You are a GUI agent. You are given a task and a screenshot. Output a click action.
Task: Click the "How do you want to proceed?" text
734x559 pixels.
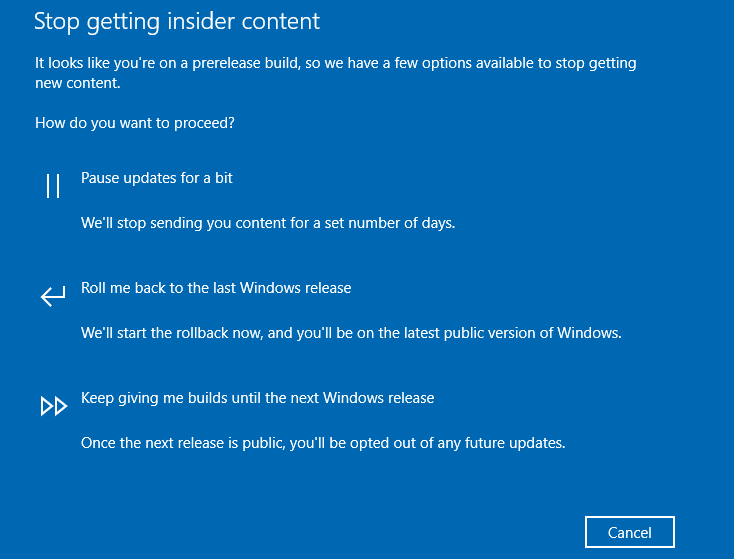point(135,123)
